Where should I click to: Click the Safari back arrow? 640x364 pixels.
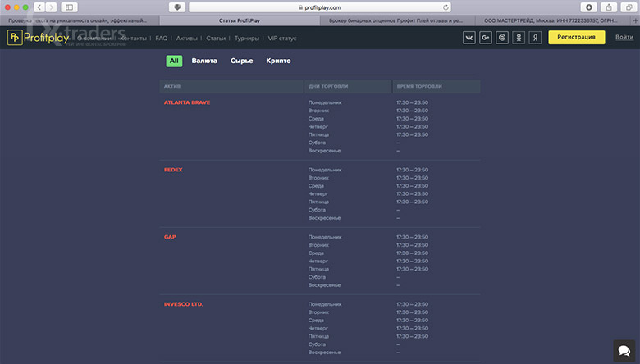pyautogui.click(x=39, y=7)
